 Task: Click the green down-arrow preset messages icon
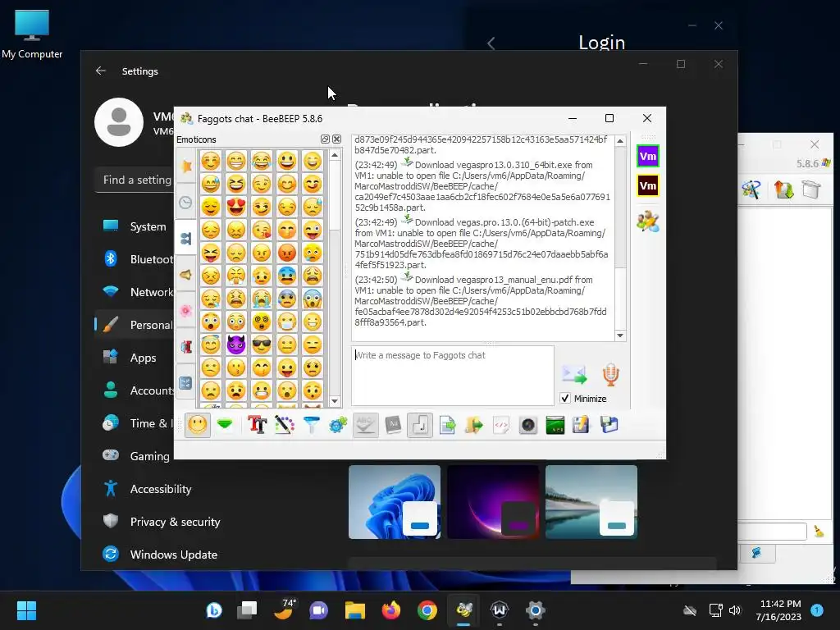225,426
